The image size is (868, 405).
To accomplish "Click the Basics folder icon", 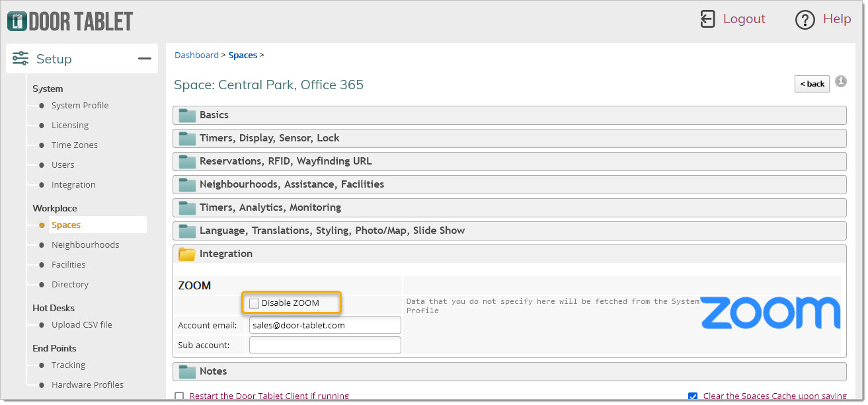I will 187,116.
